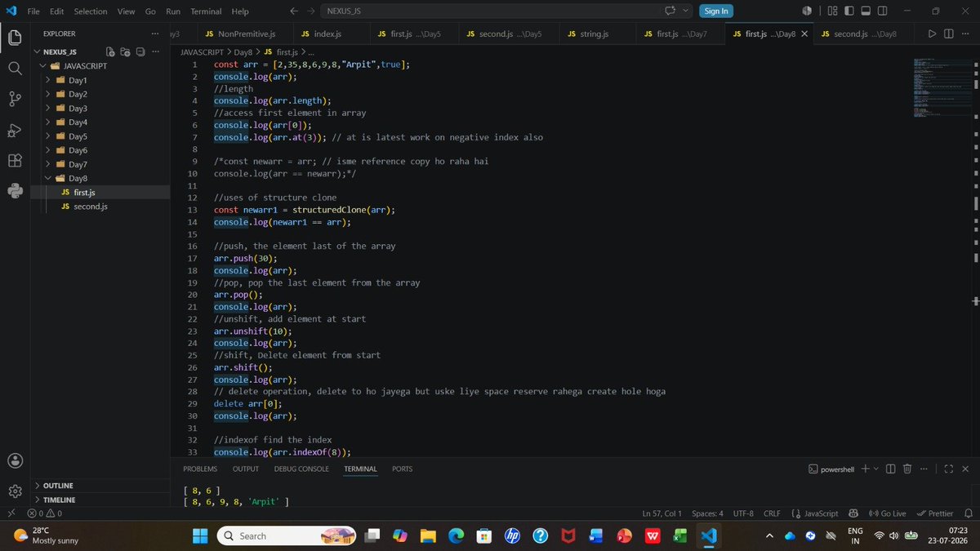Click the remote window indicator in status bar
This screenshot has height=551, width=980.
[x=10, y=513]
